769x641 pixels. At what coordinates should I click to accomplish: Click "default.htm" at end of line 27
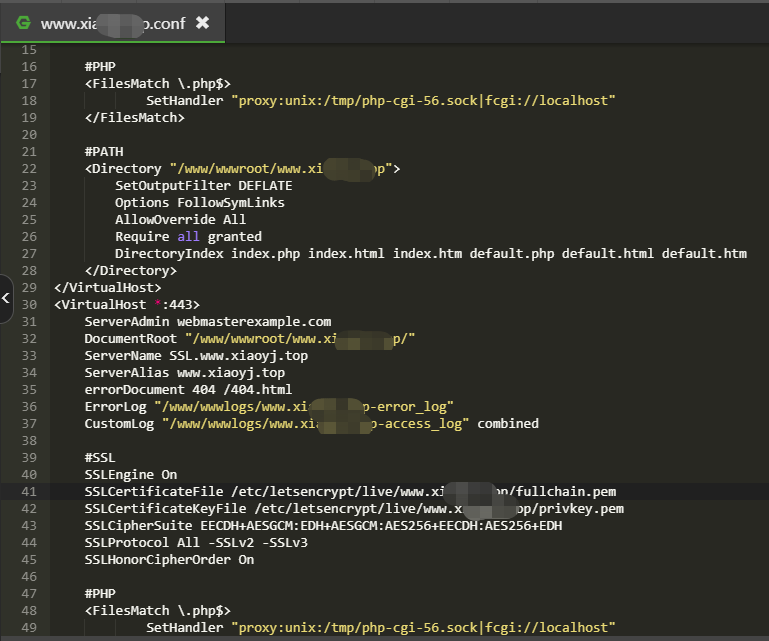pos(704,254)
